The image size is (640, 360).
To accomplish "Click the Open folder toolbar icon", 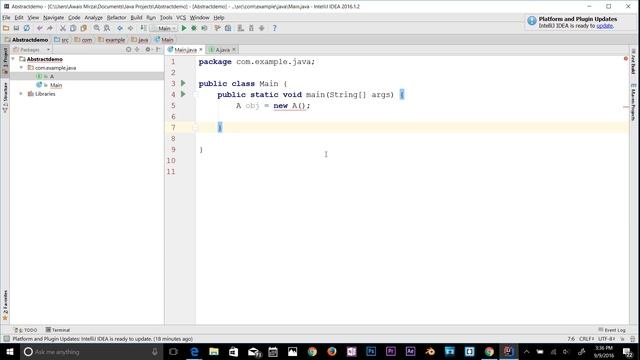I will (x=6, y=28).
